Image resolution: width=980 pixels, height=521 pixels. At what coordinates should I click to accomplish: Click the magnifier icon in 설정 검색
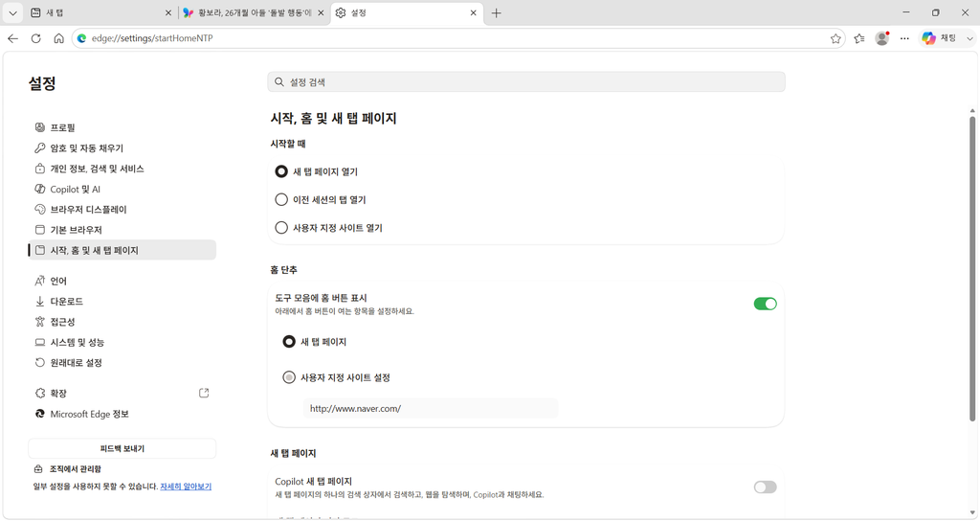click(x=278, y=82)
